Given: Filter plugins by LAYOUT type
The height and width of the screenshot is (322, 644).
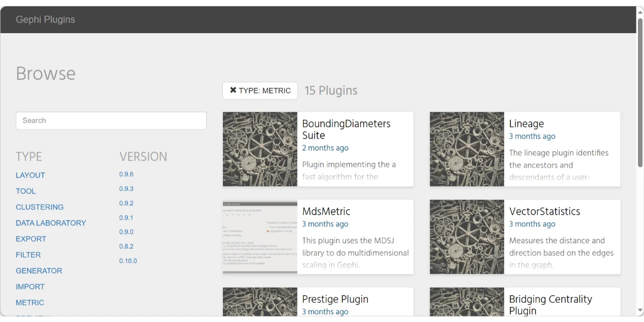Looking at the screenshot, I should click(30, 175).
